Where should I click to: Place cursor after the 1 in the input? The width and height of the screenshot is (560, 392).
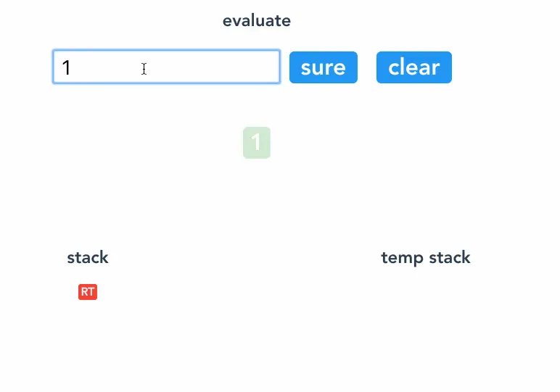(x=72, y=67)
